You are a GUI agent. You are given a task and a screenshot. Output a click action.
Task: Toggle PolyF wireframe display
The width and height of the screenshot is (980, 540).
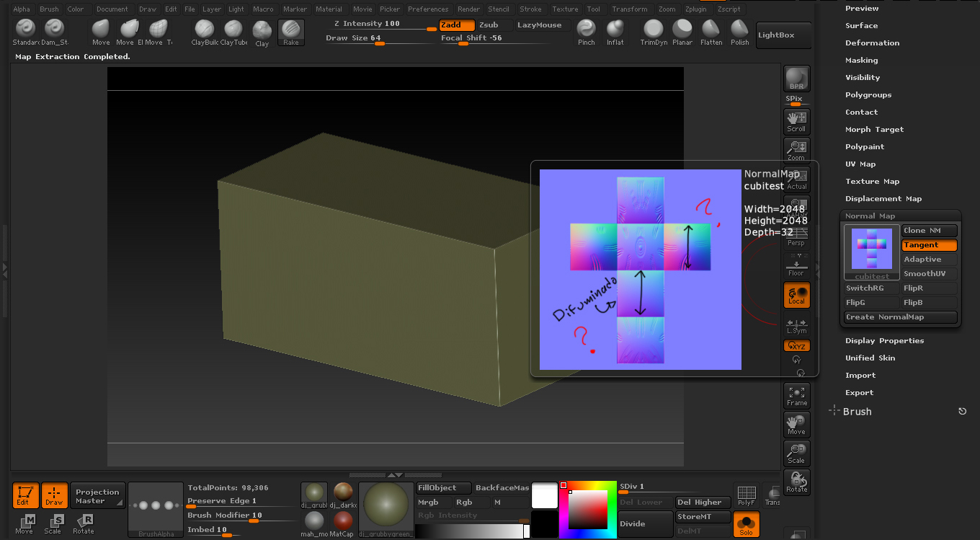coord(747,495)
